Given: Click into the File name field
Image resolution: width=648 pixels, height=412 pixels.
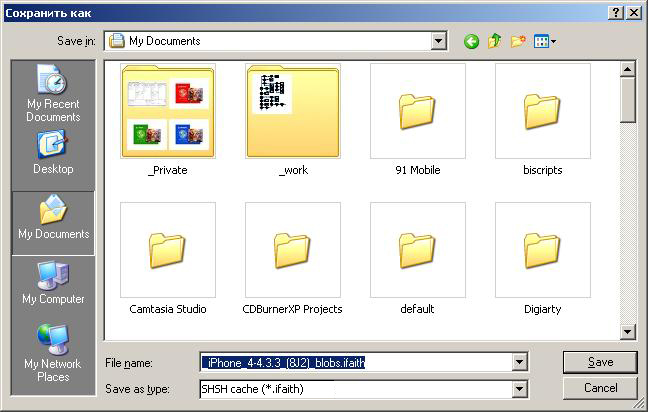Looking at the screenshot, I should click(x=356, y=362).
